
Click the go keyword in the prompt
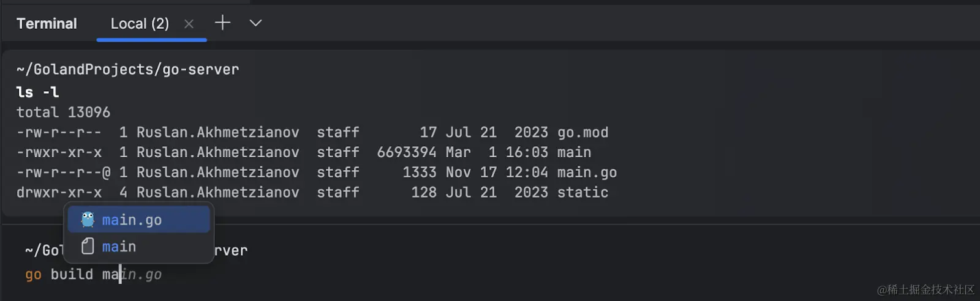point(33,275)
